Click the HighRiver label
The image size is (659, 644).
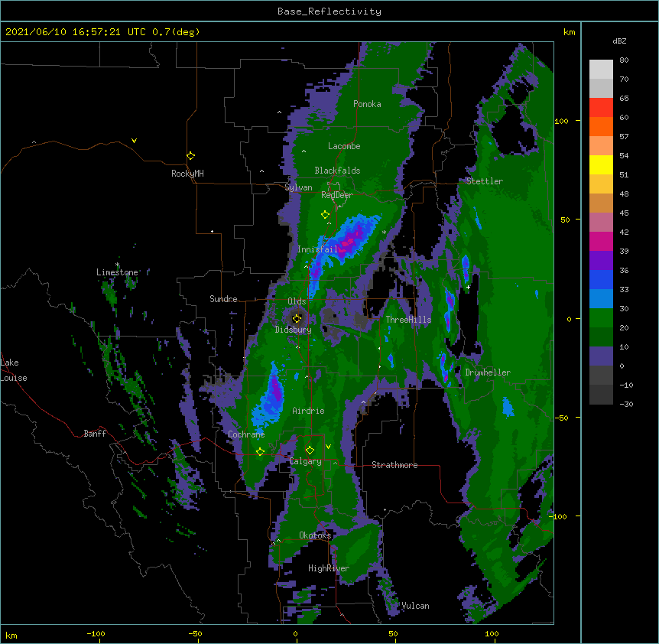pyautogui.click(x=329, y=568)
